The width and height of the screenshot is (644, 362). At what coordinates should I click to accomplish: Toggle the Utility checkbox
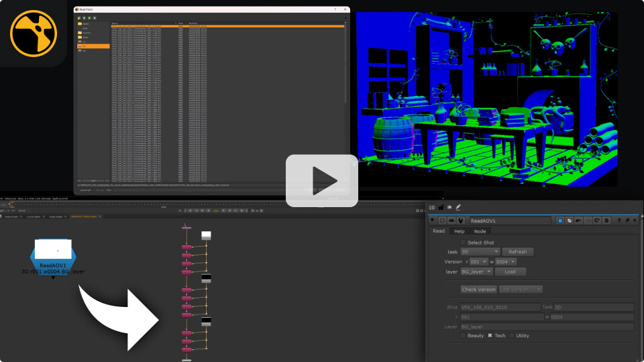coord(511,335)
